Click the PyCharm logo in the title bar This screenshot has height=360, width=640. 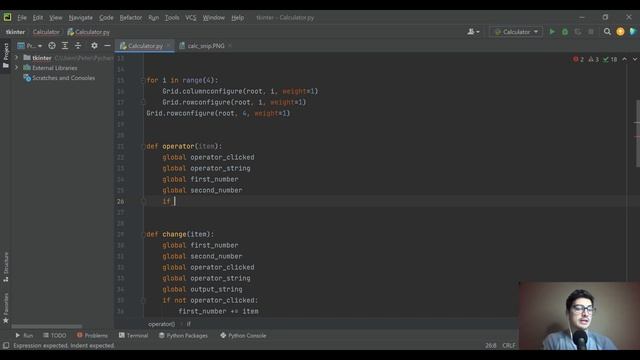point(7,17)
